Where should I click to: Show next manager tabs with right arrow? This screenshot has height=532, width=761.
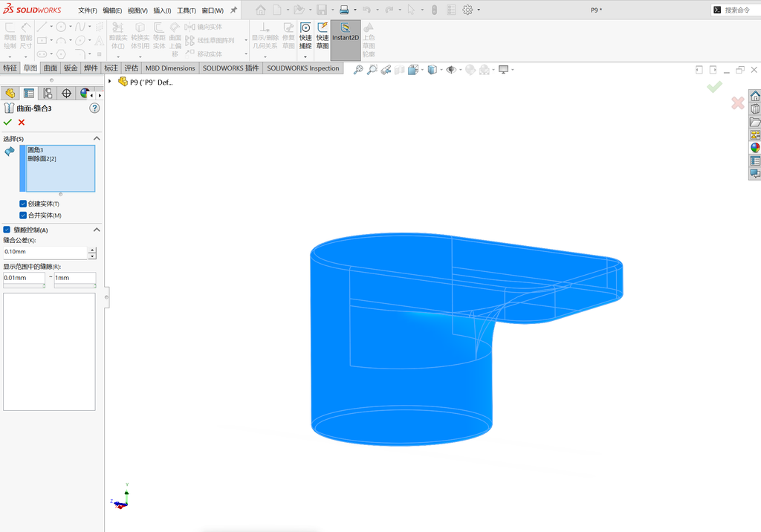click(100, 95)
